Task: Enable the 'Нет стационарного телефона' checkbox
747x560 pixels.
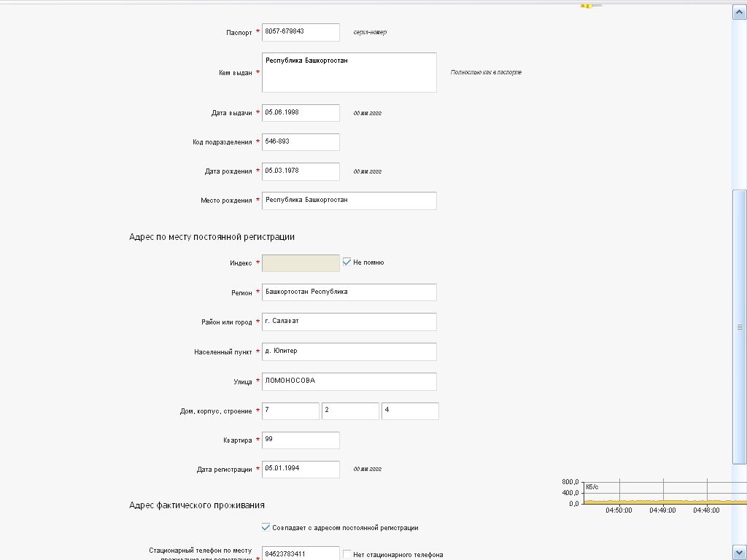Action: pos(347,554)
